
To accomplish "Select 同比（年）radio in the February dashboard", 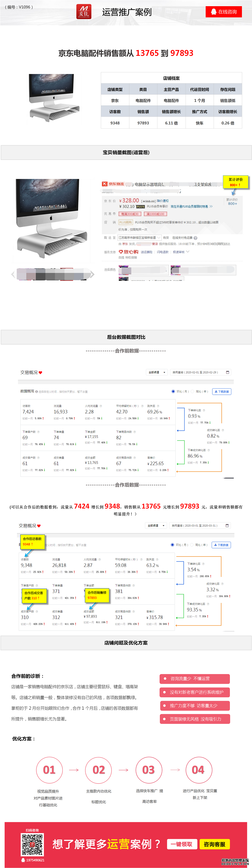I will point(192,392).
